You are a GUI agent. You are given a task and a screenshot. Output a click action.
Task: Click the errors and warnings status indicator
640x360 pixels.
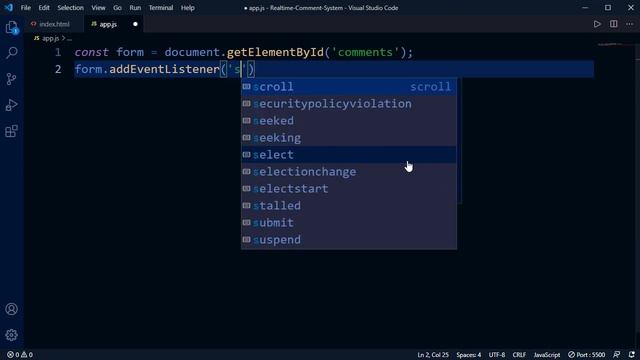pos(20,355)
